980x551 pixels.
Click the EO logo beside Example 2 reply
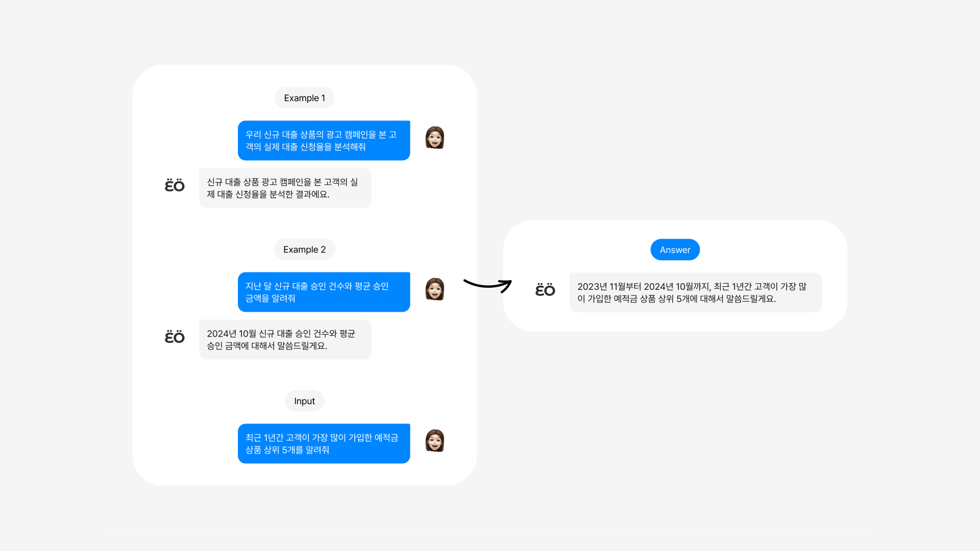click(x=175, y=337)
